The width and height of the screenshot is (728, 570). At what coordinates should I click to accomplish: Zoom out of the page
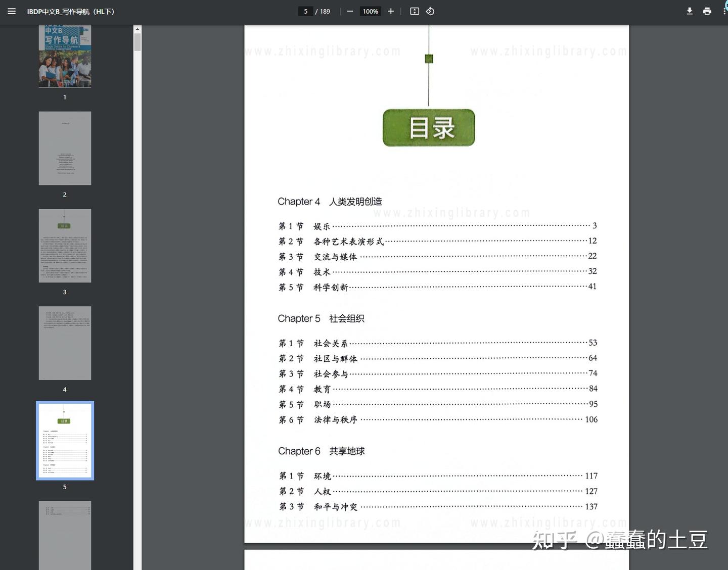[350, 11]
